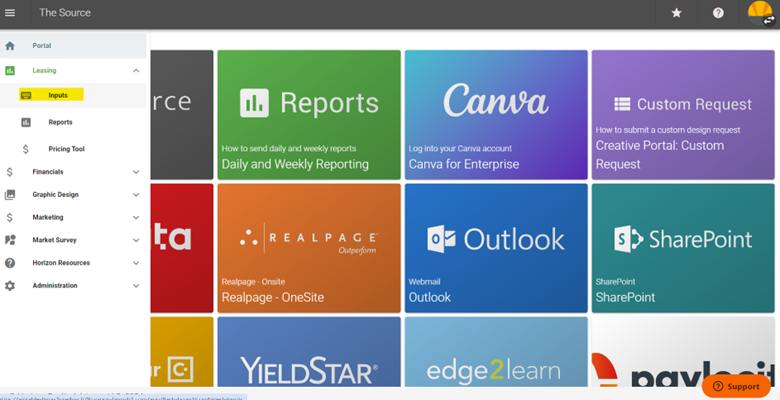Select the Graphic Design menu label

[55, 195]
